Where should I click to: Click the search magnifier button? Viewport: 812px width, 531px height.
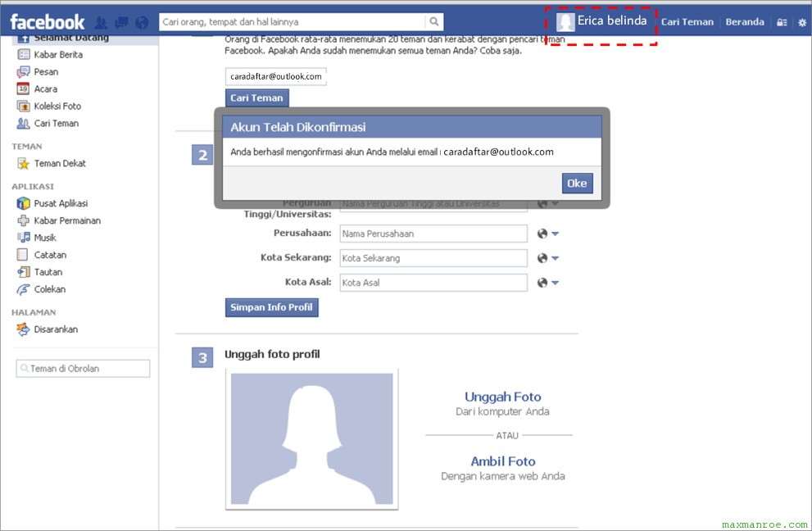[434, 22]
